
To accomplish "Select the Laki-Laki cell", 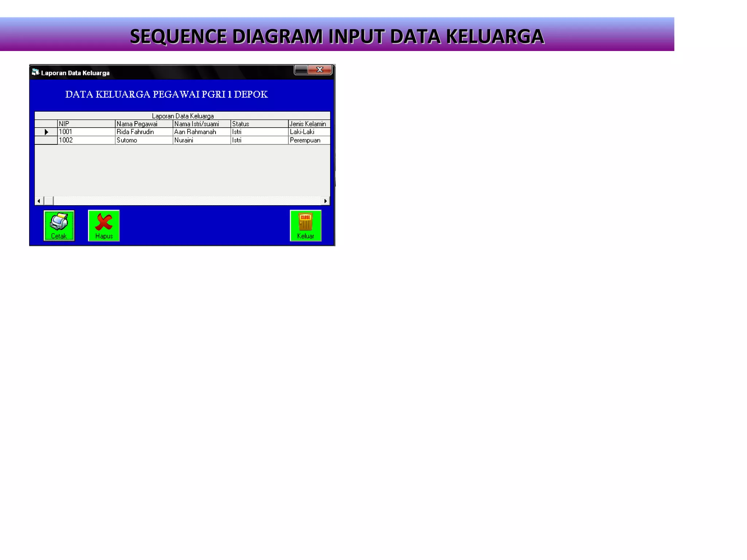I will (x=309, y=132).
